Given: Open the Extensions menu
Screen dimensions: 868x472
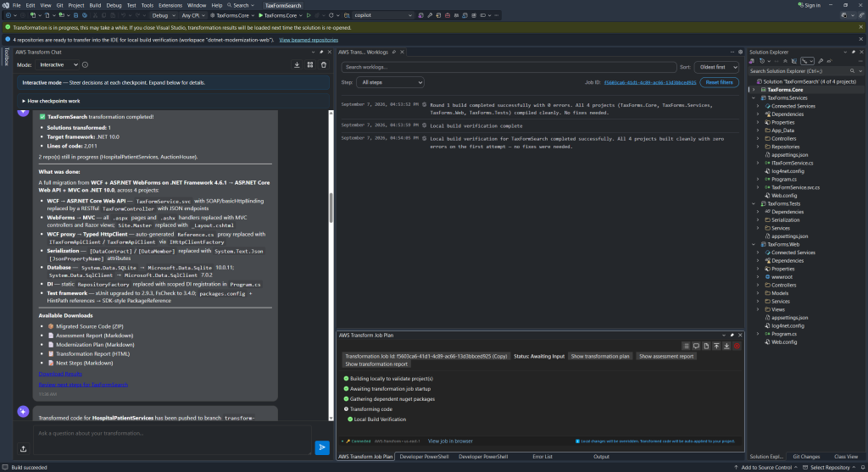Looking at the screenshot, I should [170, 6].
